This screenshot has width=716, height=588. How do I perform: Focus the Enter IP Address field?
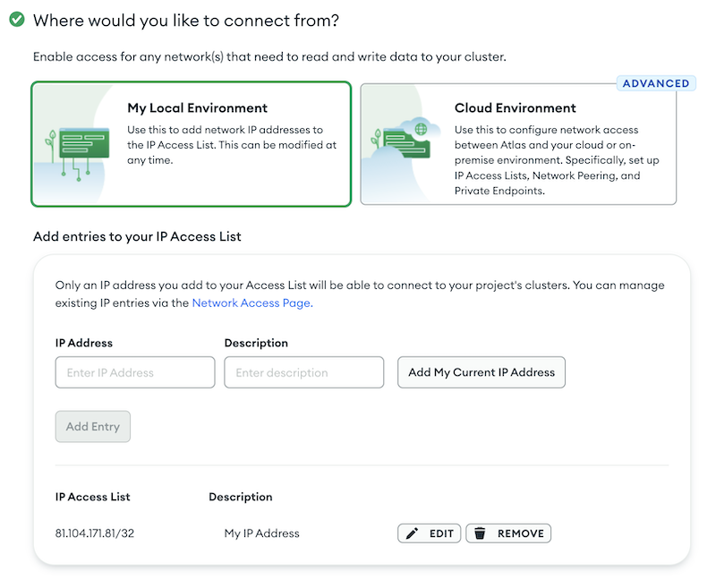click(135, 372)
